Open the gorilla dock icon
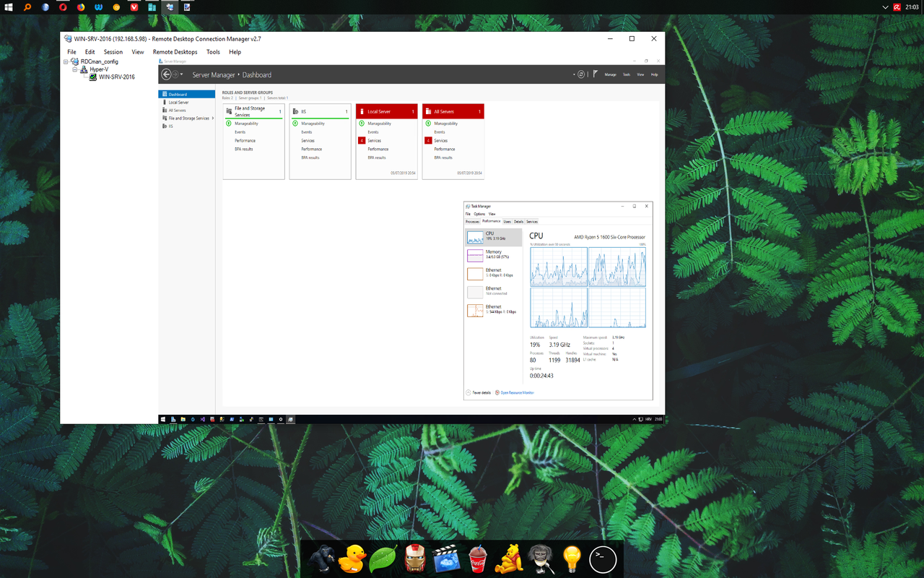The image size is (924, 578). 321,558
